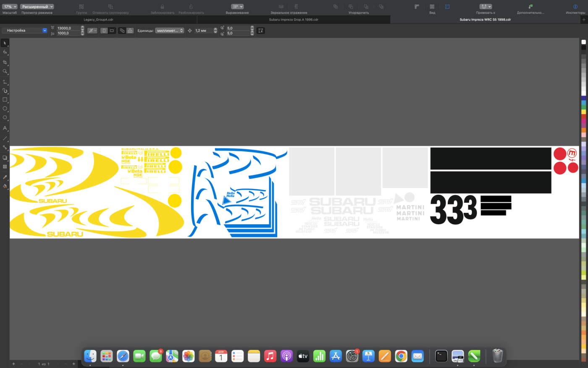Open the Настройка page preset dropdown
588x368 pixels.
pos(25,31)
